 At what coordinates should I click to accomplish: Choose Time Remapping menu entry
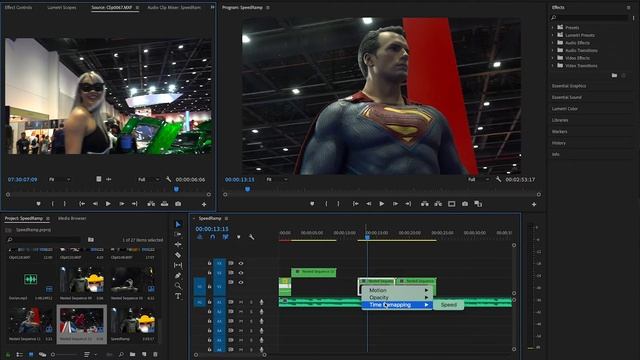397,305
